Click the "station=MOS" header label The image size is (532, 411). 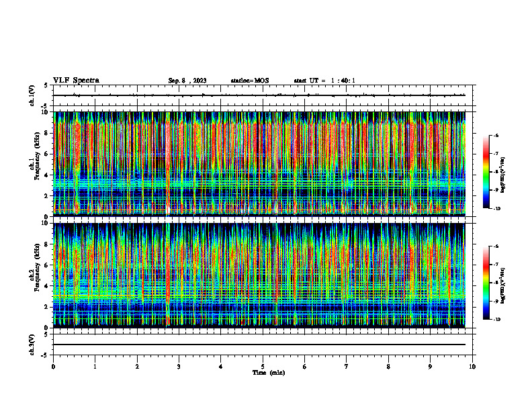(x=250, y=81)
